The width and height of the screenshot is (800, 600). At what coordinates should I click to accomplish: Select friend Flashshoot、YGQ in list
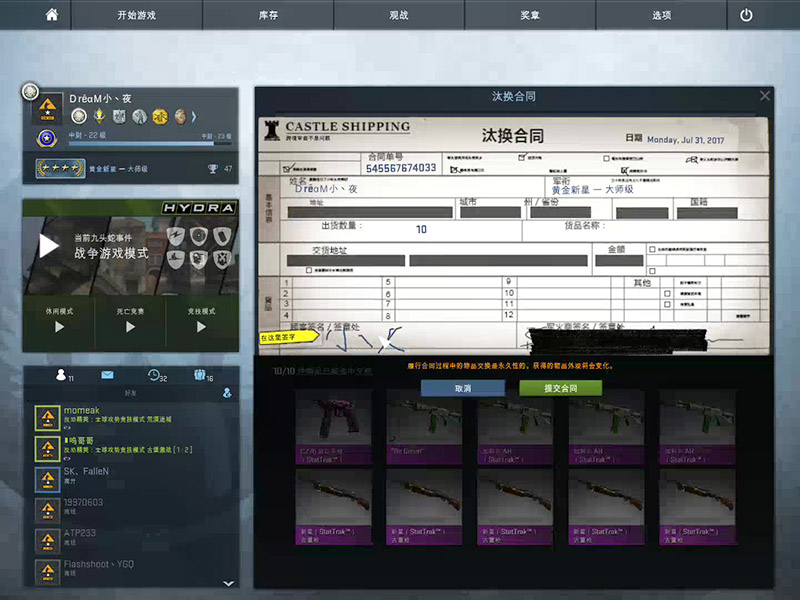(131, 571)
